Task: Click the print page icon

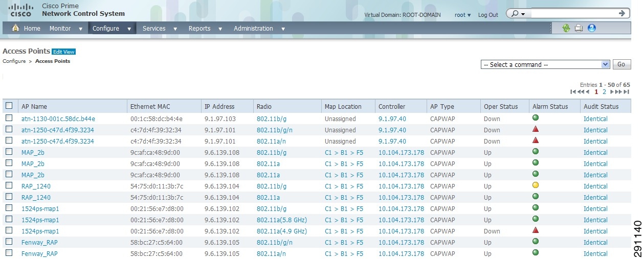Action: click(579, 28)
